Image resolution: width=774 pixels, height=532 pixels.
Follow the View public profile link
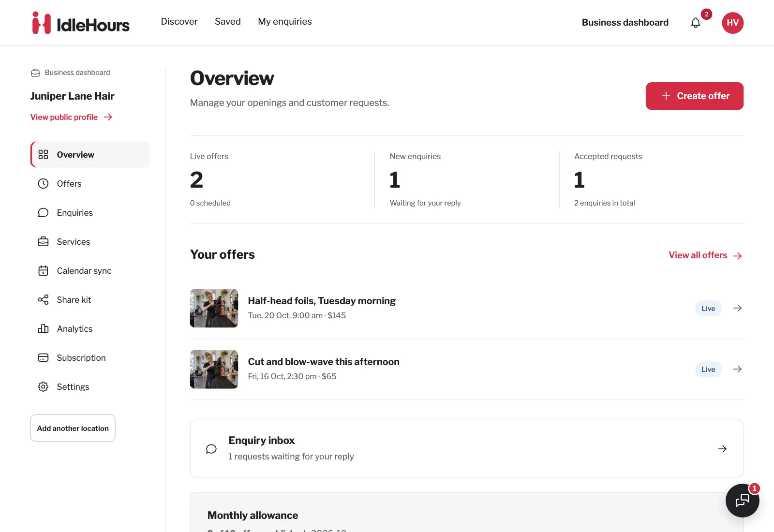tap(72, 117)
